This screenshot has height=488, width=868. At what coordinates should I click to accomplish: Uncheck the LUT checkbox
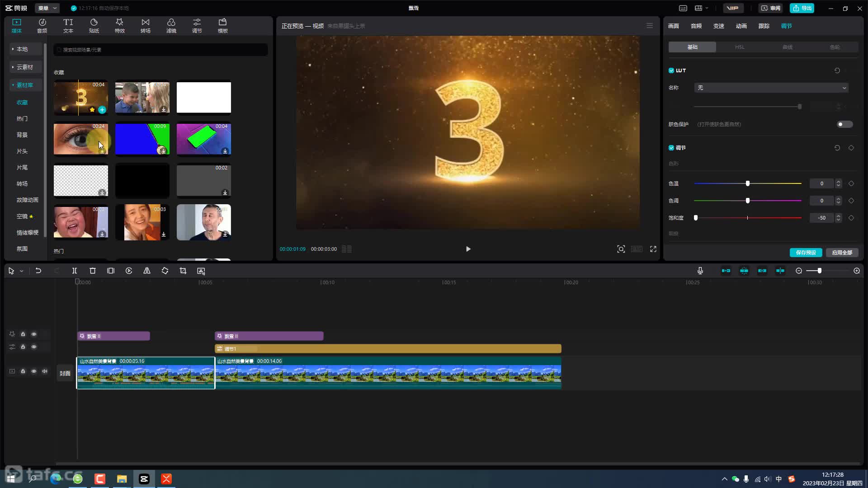671,70
